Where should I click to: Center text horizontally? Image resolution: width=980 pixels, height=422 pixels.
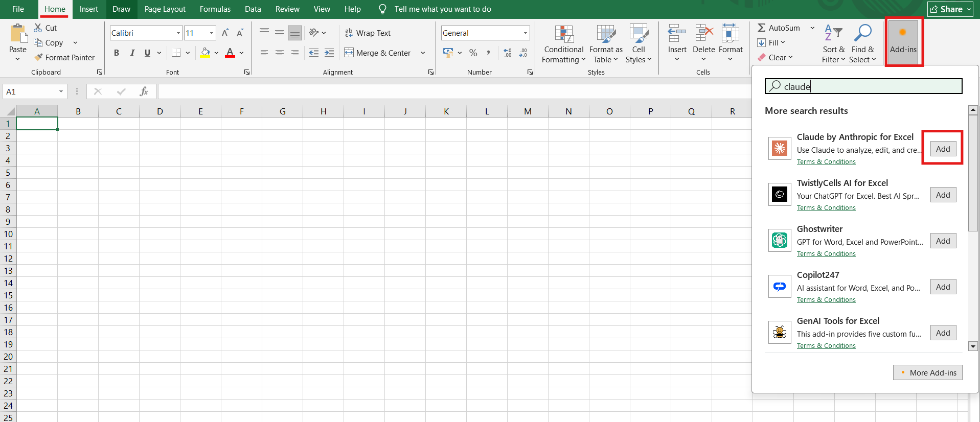click(280, 53)
